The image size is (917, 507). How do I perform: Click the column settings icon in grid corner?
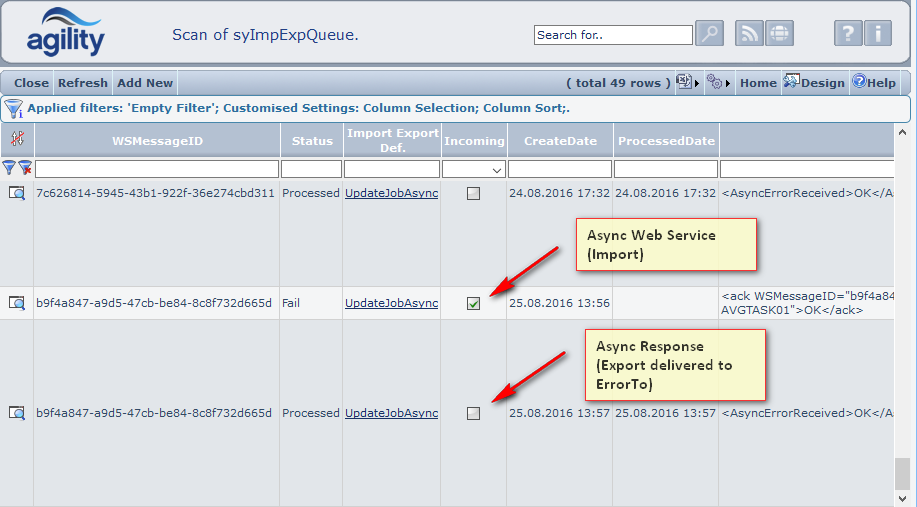[17, 140]
